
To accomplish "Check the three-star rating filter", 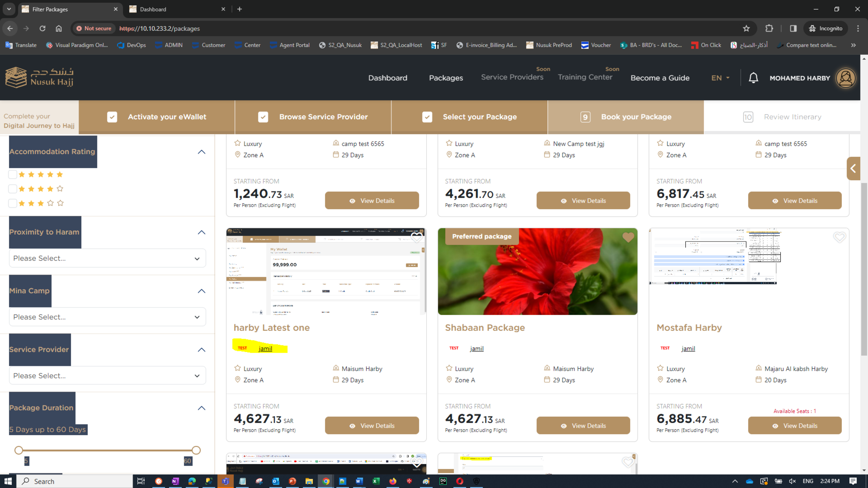I will [13, 203].
